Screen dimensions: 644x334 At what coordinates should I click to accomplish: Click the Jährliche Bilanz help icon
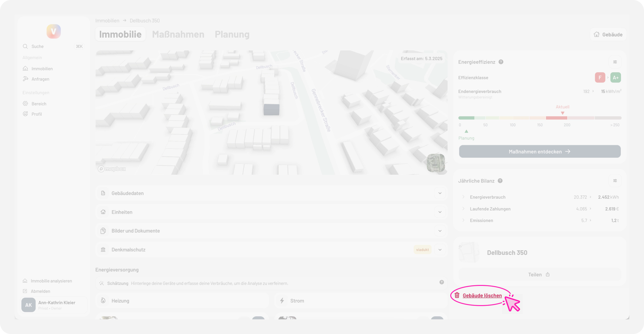500,181
